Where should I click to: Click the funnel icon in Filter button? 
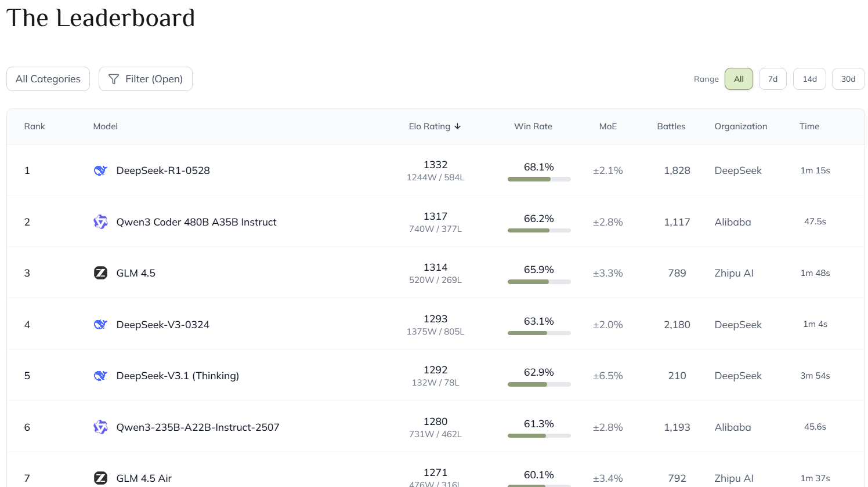coord(114,79)
